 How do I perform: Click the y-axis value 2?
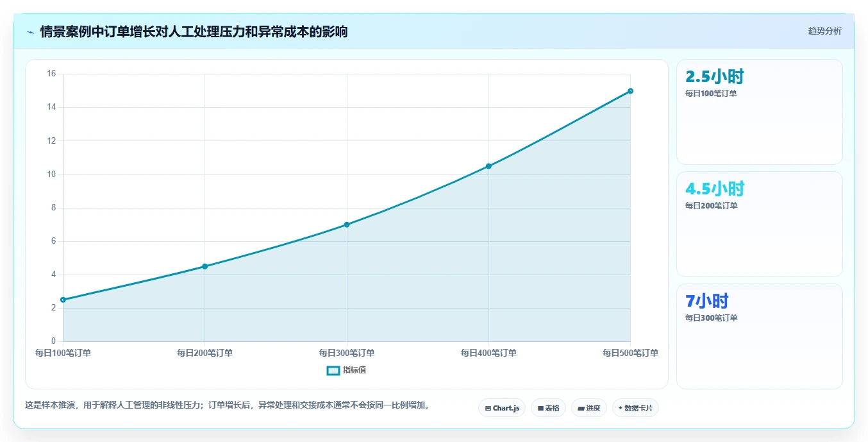[x=53, y=308]
